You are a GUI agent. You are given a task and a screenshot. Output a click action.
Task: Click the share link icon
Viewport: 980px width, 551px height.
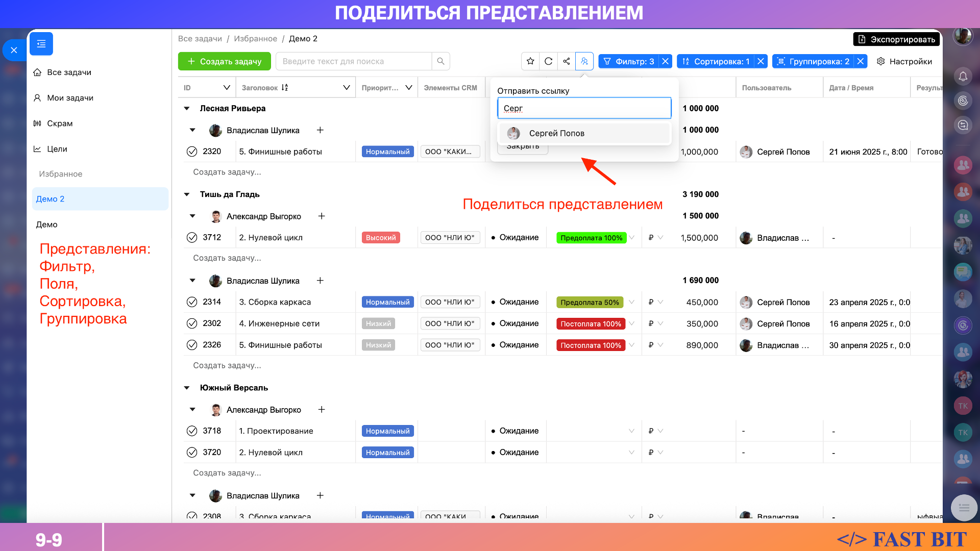click(x=566, y=61)
